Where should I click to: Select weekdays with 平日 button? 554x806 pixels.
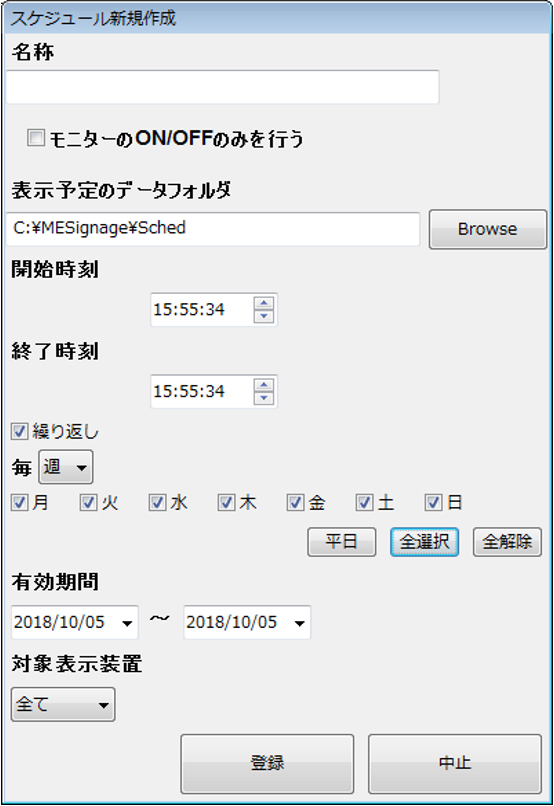point(342,542)
